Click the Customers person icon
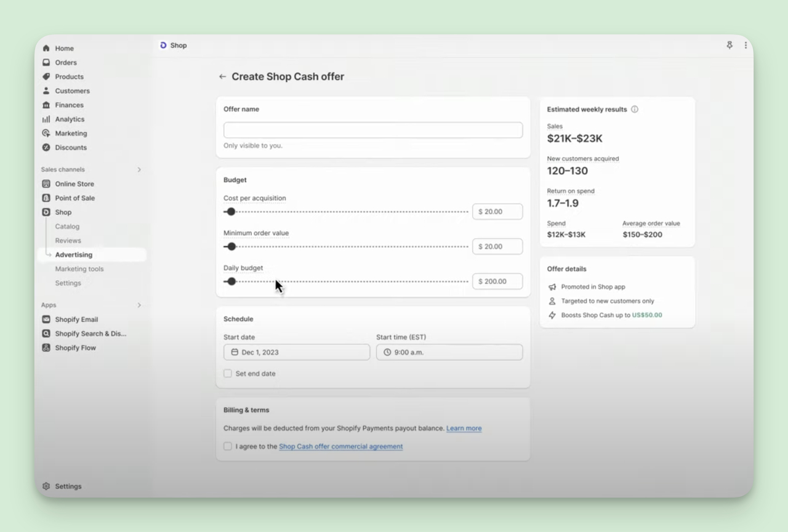 point(46,91)
